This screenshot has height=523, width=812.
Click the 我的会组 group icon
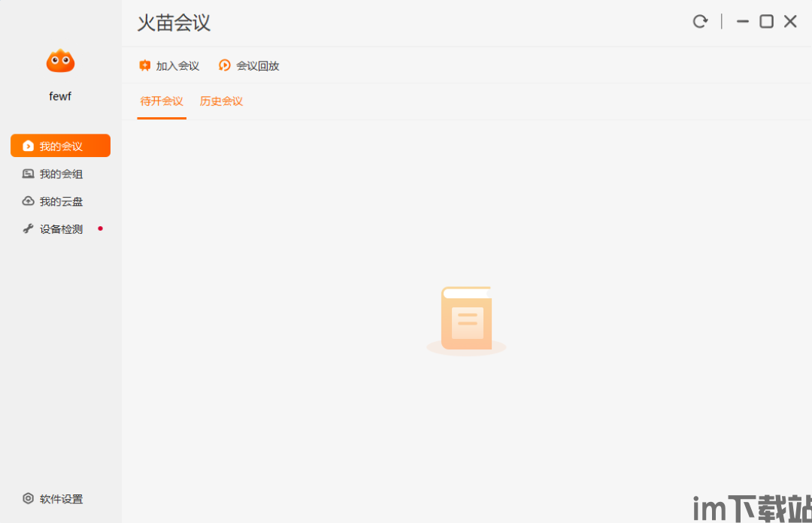pyautogui.click(x=28, y=174)
